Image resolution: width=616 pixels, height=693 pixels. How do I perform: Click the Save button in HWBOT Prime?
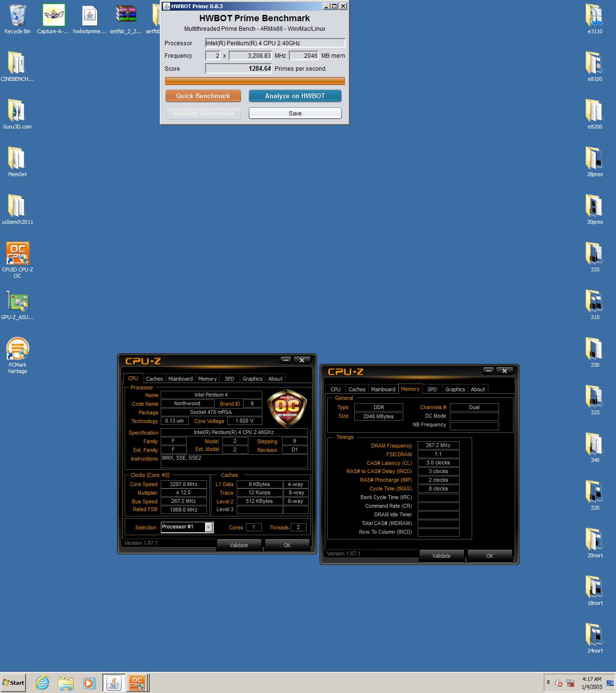click(295, 113)
